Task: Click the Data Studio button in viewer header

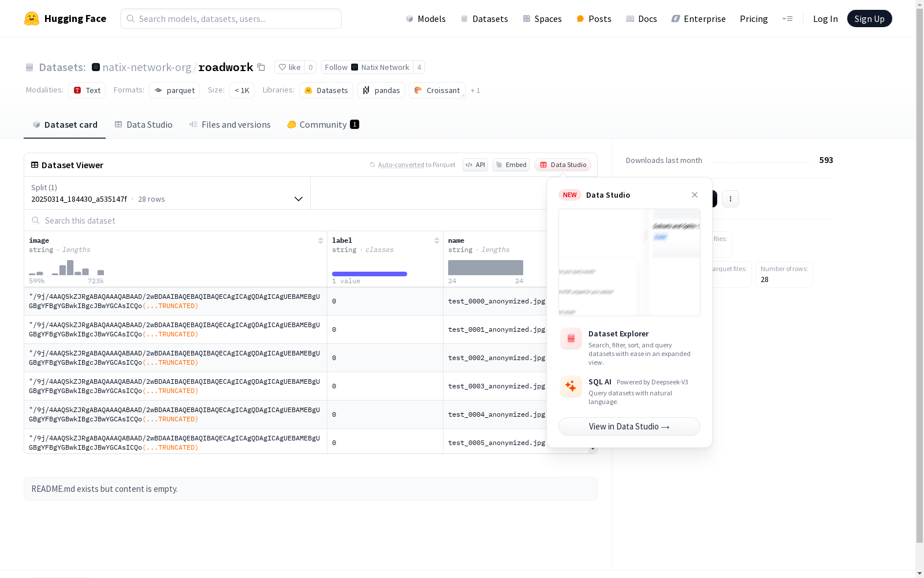Action: click(562, 165)
